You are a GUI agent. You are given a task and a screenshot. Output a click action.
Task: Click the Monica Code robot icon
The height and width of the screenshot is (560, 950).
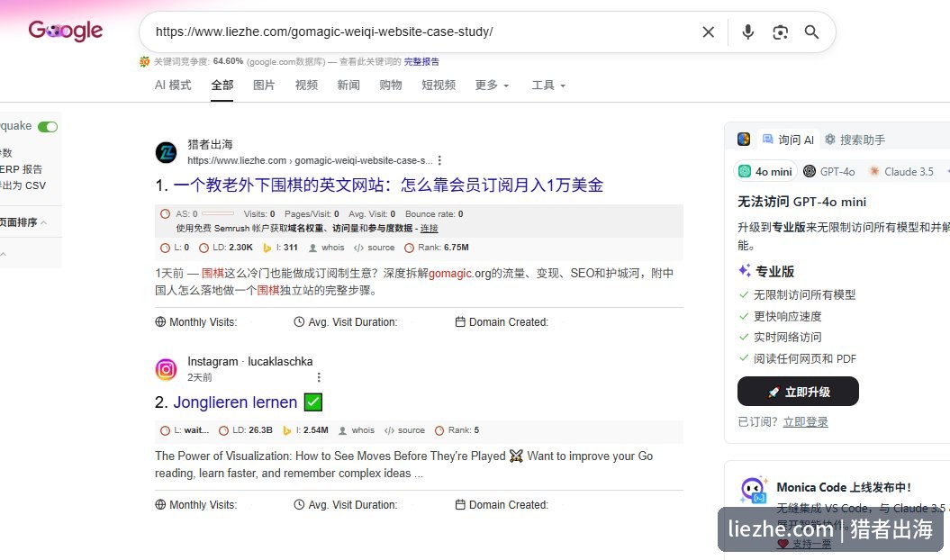753,490
